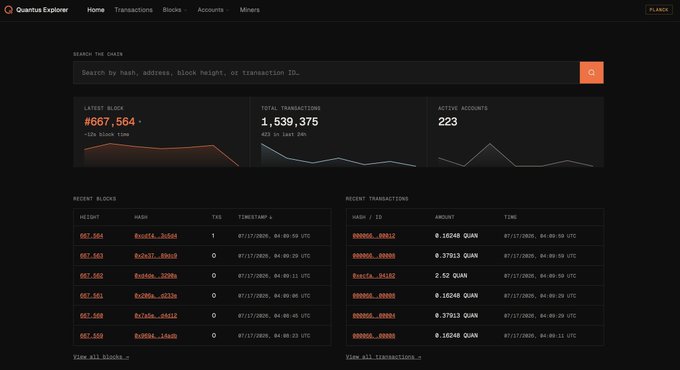This screenshot has width=680, height=370.
Task: Click the TXS count 1 for block 667,564
Action: pyautogui.click(x=213, y=236)
